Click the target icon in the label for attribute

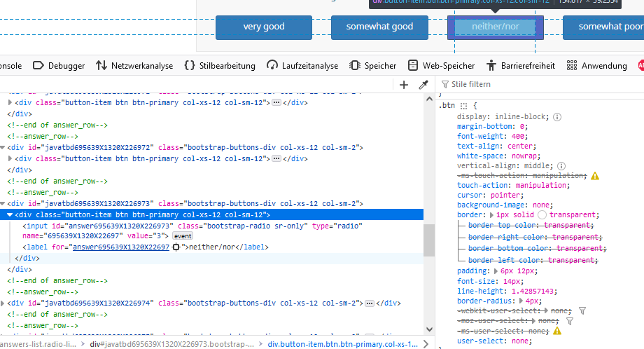click(x=176, y=247)
